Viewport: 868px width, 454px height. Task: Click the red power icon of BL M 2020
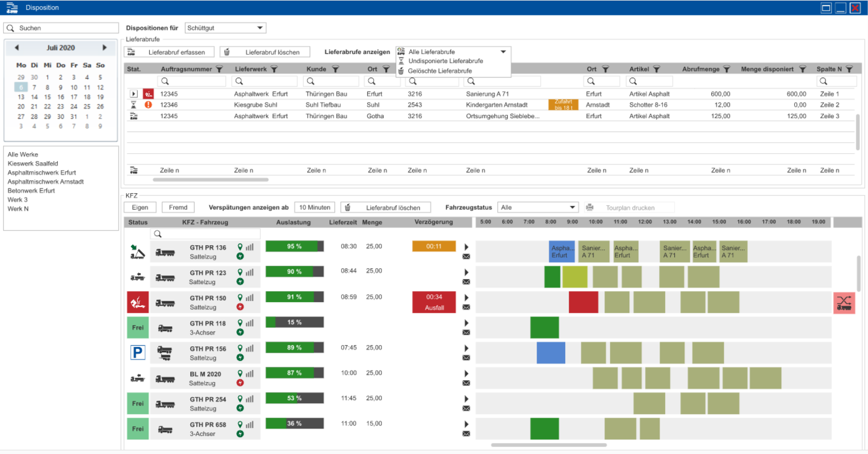240,383
